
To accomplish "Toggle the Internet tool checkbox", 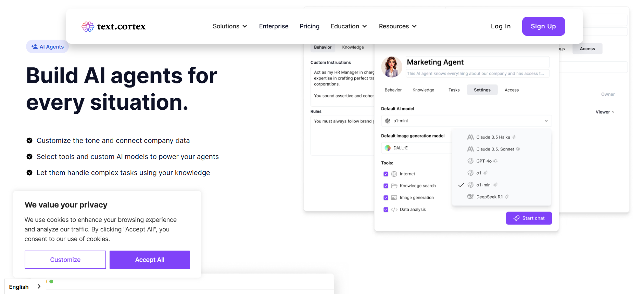I will point(386,174).
